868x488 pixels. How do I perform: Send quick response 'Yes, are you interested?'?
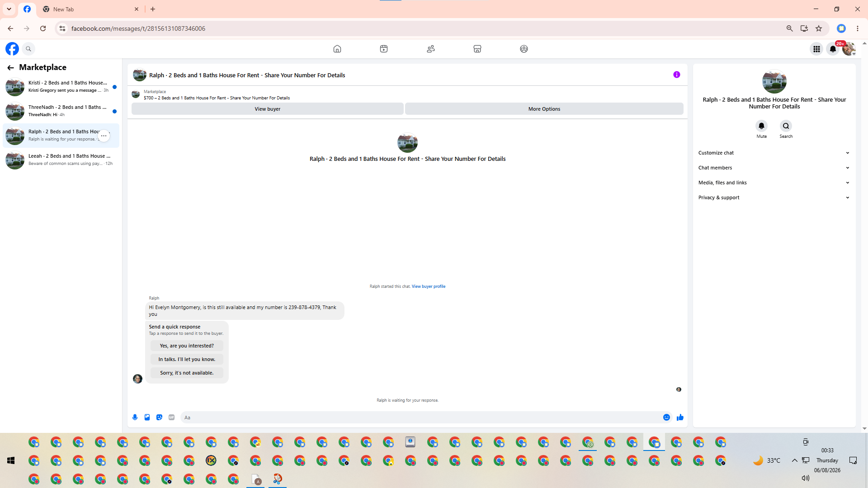pos(187,346)
